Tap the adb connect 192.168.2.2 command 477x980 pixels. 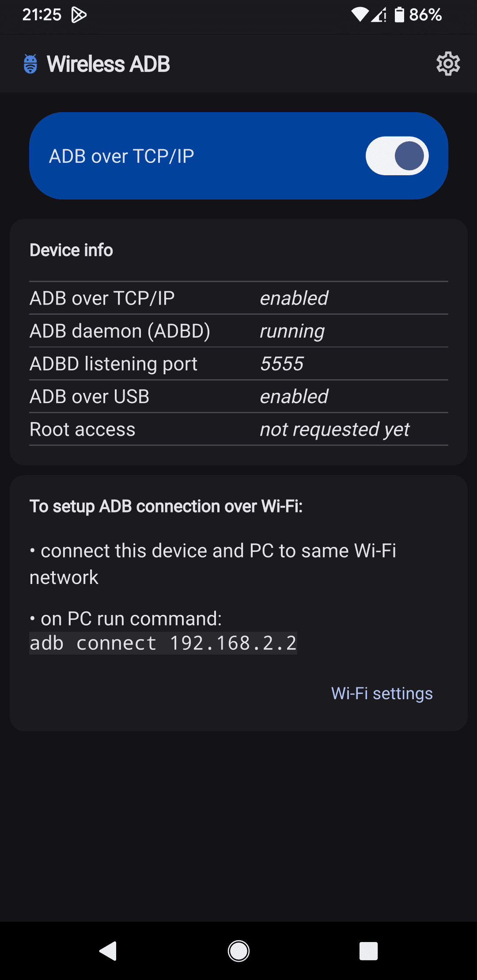pyautogui.click(x=163, y=643)
